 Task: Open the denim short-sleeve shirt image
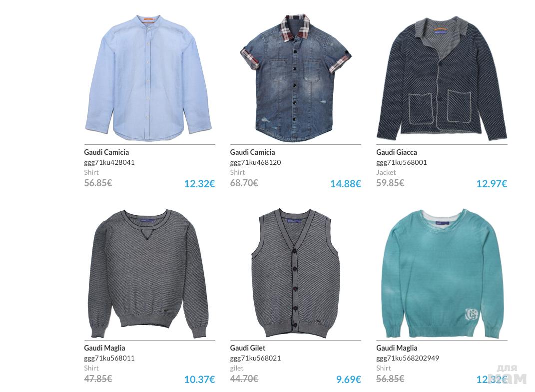coord(296,78)
